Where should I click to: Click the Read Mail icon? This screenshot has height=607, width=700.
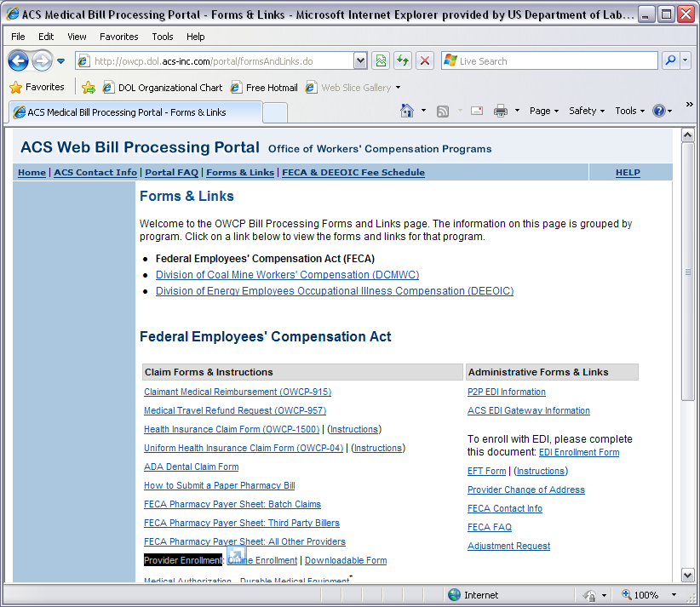477,111
